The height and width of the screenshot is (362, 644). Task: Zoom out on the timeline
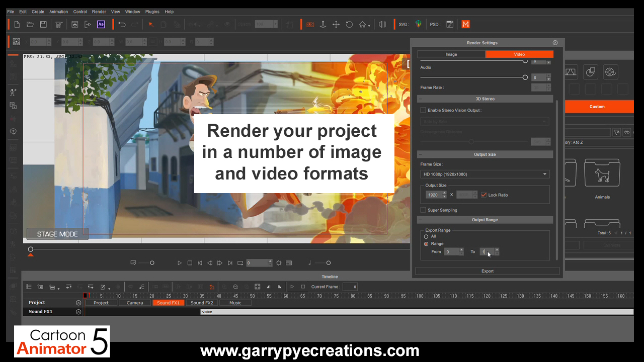[x=235, y=287]
